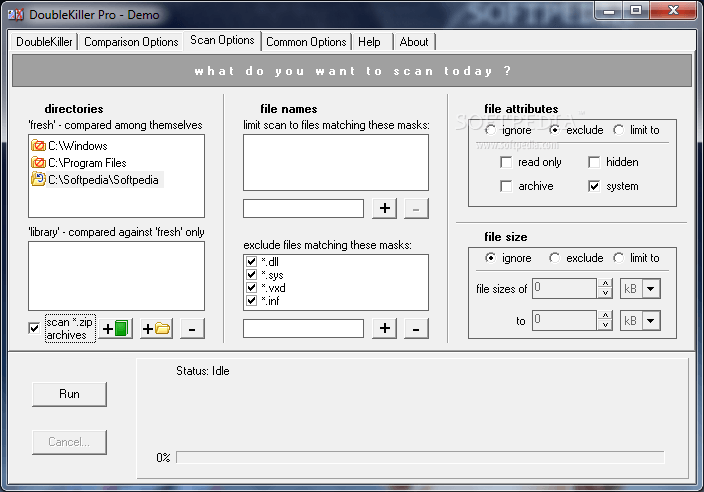The image size is (704, 492).
Task: Switch to the DoubleKiller tab
Action: (44, 42)
